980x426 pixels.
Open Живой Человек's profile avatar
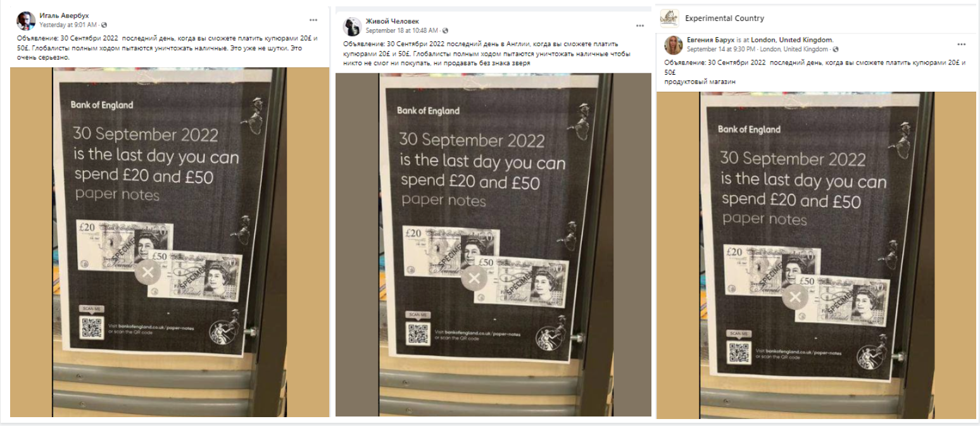(352, 27)
